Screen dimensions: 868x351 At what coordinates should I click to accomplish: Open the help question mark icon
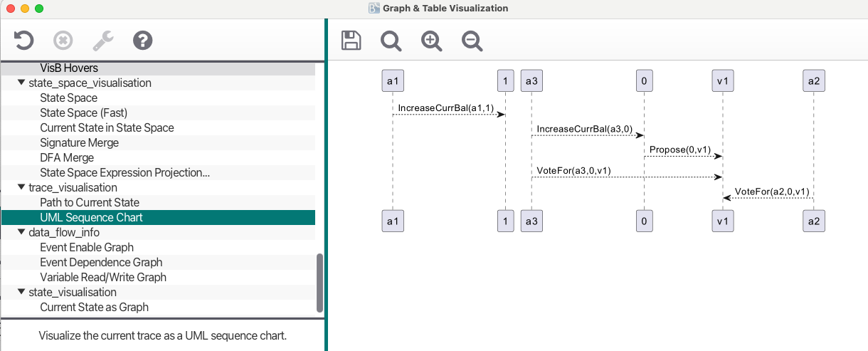pyautogui.click(x=143, y=41)
